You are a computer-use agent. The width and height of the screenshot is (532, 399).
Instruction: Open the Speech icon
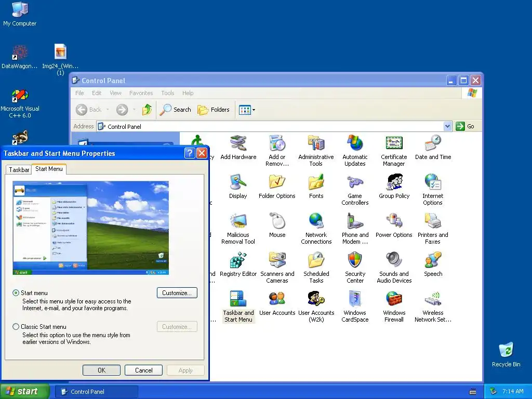click(433, 264)
